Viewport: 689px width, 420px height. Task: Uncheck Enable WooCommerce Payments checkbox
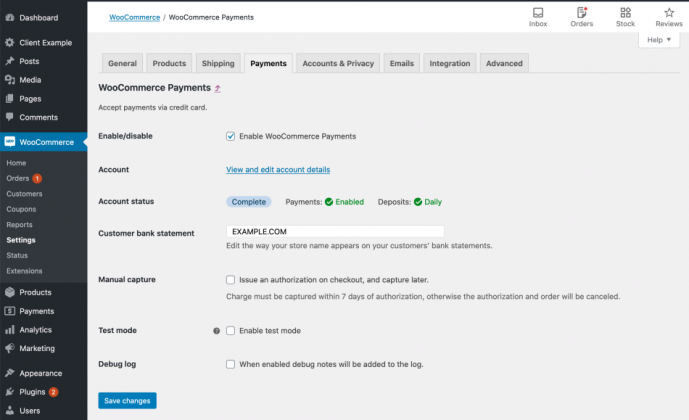tap(230, 136)
